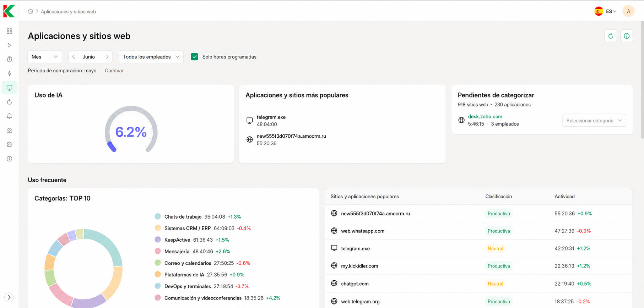Open web.whatsapp.com table row
The image size is (644, 308).
pos(478,231)
